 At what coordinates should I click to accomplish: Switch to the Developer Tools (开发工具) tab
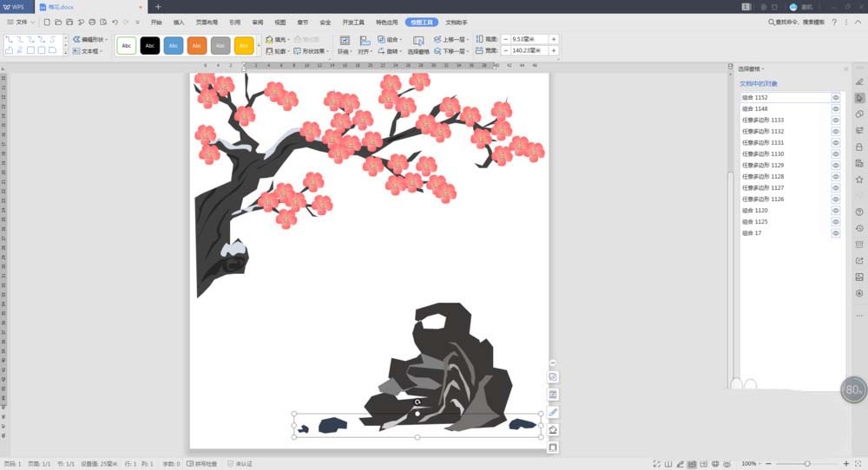353,23
